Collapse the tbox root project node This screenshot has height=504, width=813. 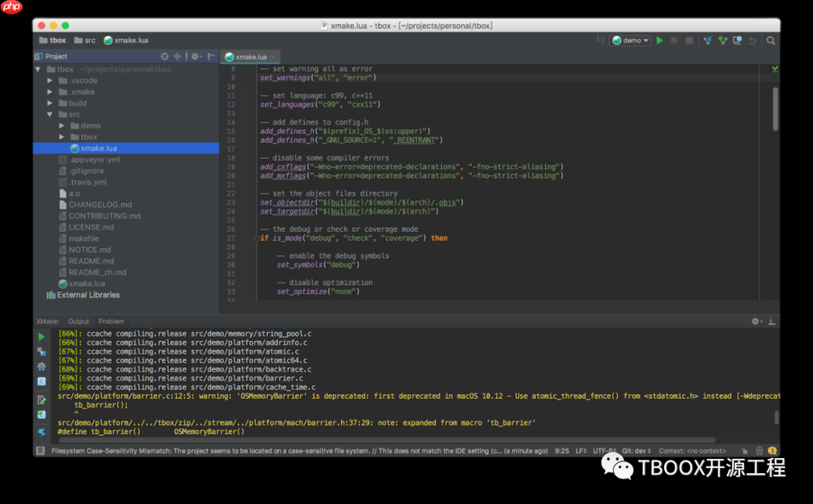click(x=38, y=69)
